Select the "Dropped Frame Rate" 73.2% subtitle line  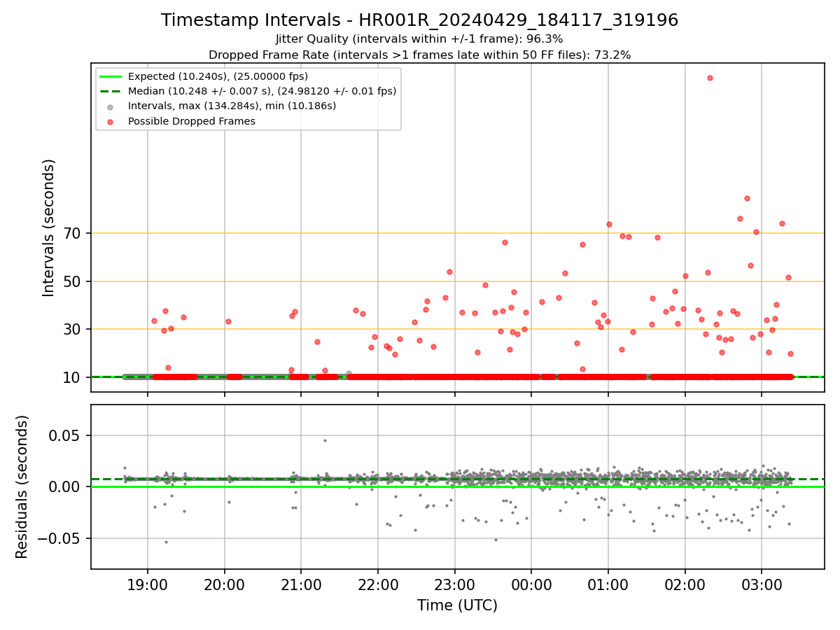[x=419, y=55]
